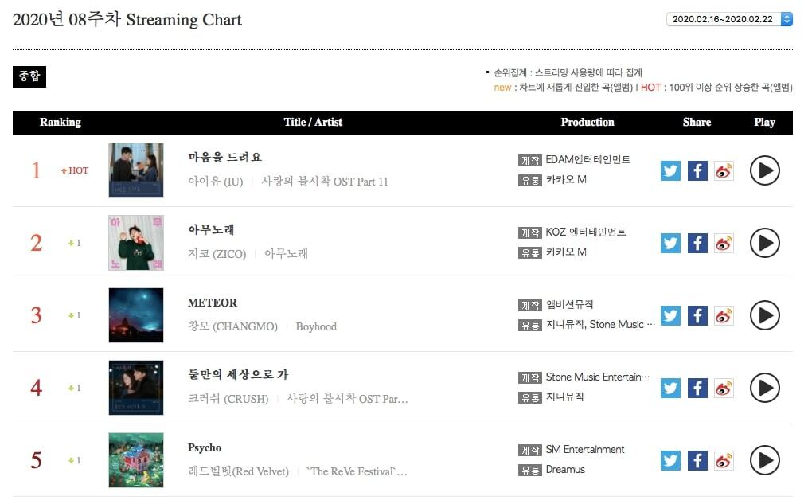
Task: Click the 지코 (ZICO) artist link
Action: [217, 254]
